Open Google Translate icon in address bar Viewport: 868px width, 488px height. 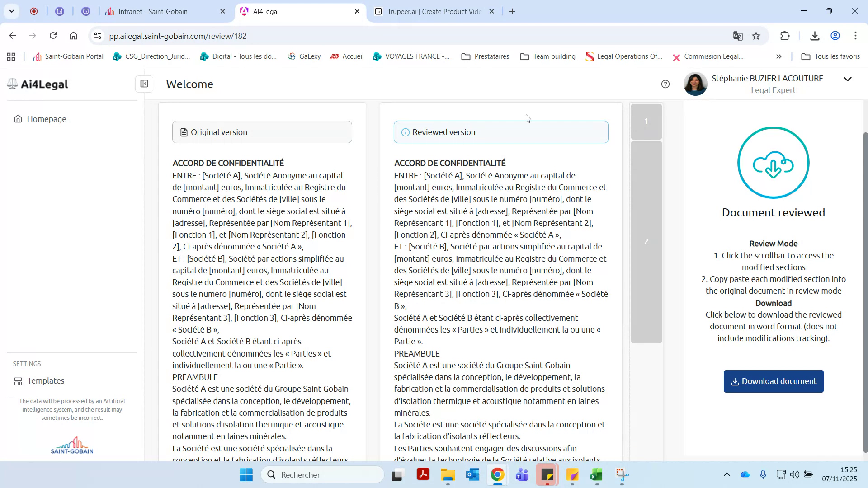click(738, 36)
